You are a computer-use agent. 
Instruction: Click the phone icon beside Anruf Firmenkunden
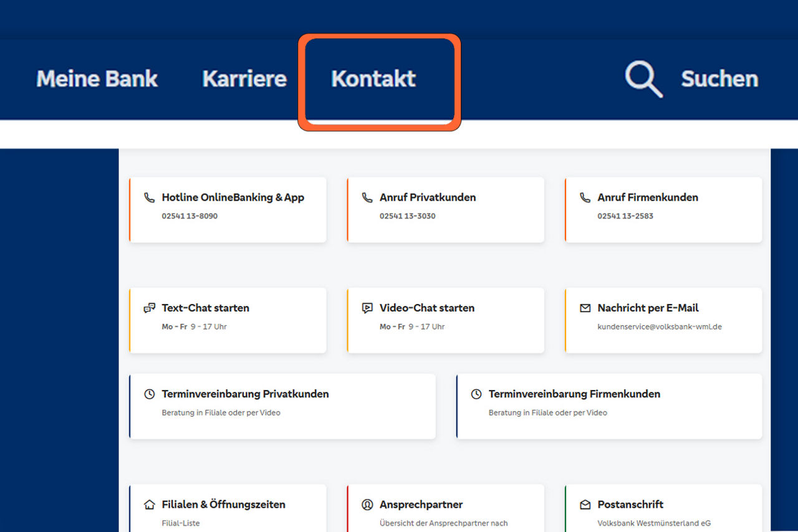pos(585,197)
